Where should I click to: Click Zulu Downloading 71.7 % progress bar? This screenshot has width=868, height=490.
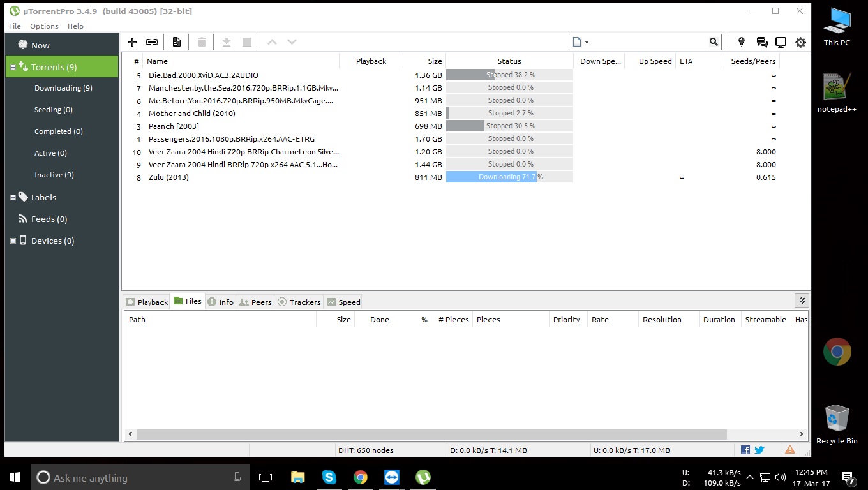509,177
